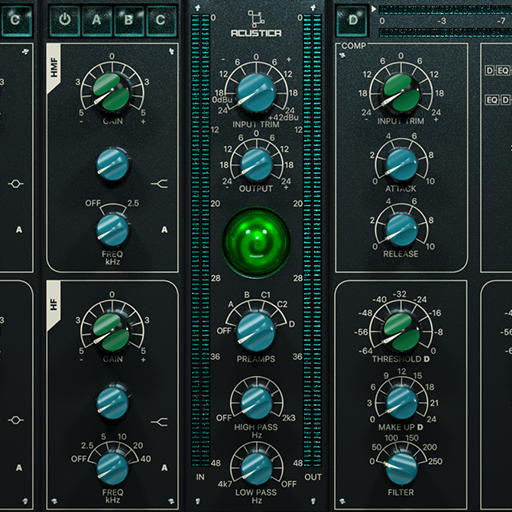Click the A model label in HMF panel
The height and width of the screenshot is (512, 512).
164,230
